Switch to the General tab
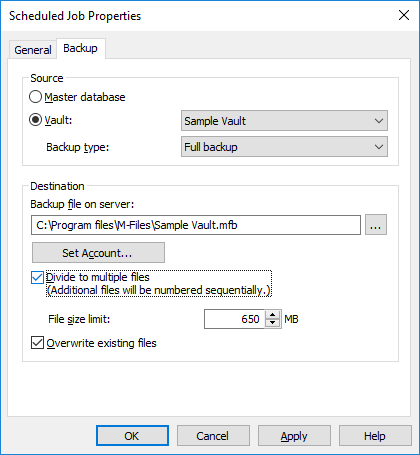 click(33, 50)
